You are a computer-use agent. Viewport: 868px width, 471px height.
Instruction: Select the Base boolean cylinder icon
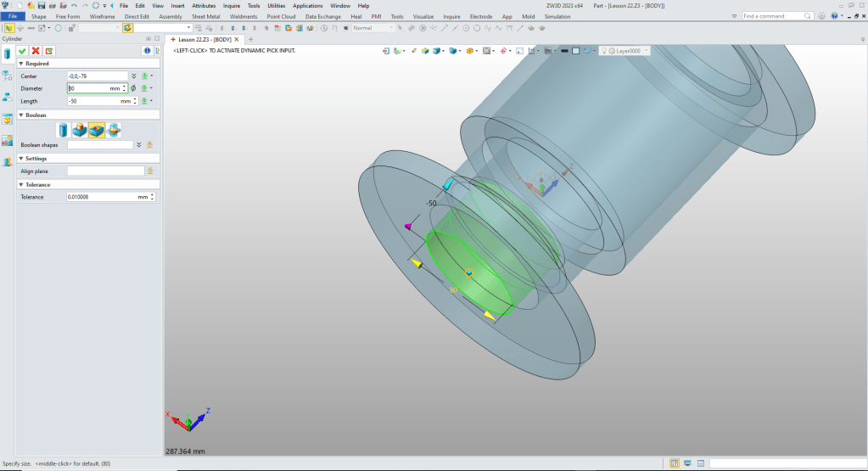pos(63,130)
